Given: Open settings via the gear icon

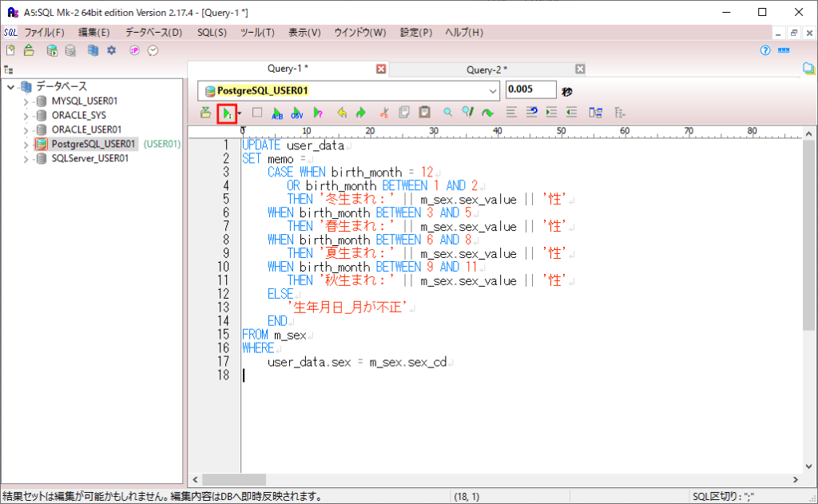Looking at the screenshot, I should (111, 50).
